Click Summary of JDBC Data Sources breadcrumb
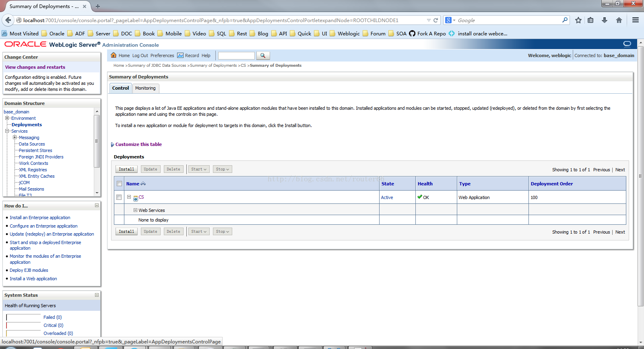 coord(157,66)
